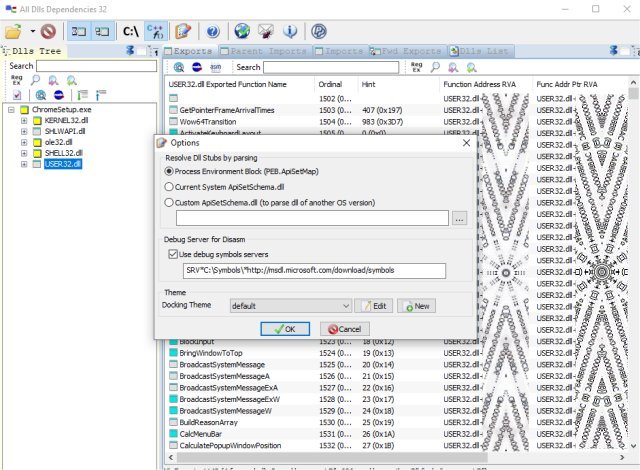Toggle the second blue panel layout icon
640x470 pixels.
(102, 31)
